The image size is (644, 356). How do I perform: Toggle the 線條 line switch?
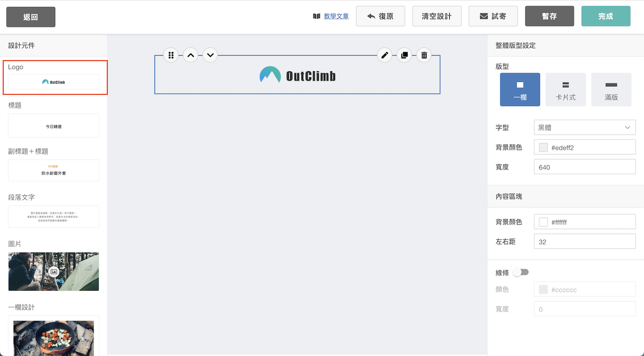pyautogui.click(x=521, y=272)
